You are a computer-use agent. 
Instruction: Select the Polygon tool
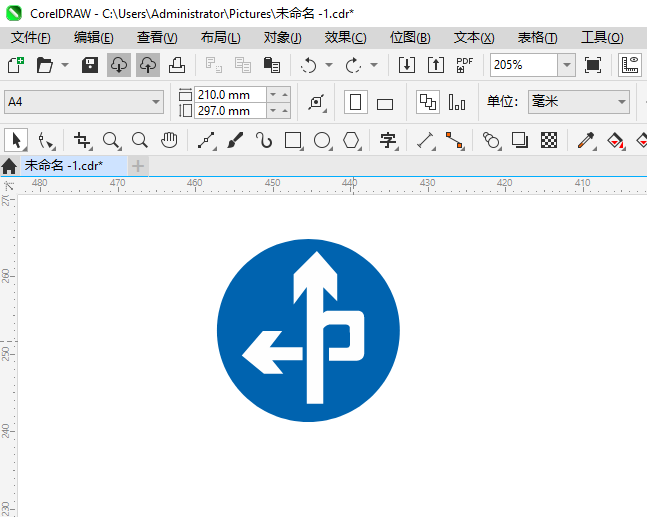(x=351, y=141)
